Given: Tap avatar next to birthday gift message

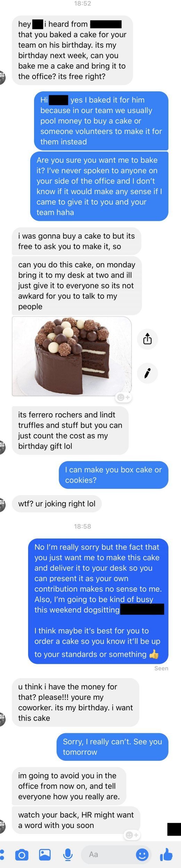Looking at the screenshot, I should 2,447.
